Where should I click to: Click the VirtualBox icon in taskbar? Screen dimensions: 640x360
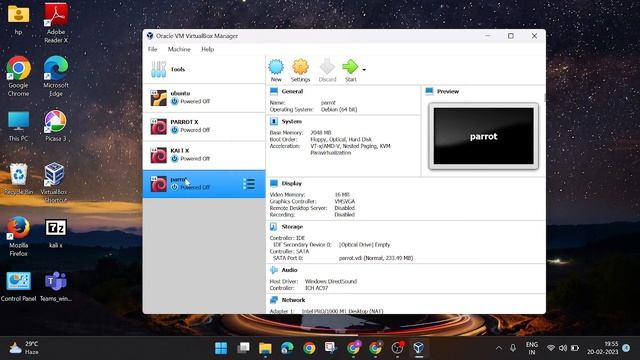click(418, 348)
